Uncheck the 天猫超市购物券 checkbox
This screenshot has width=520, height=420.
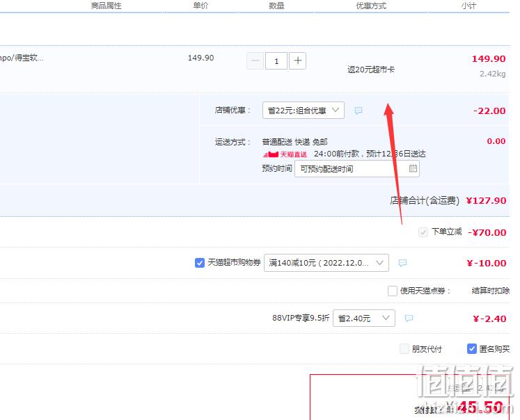(x=200, y=263)
